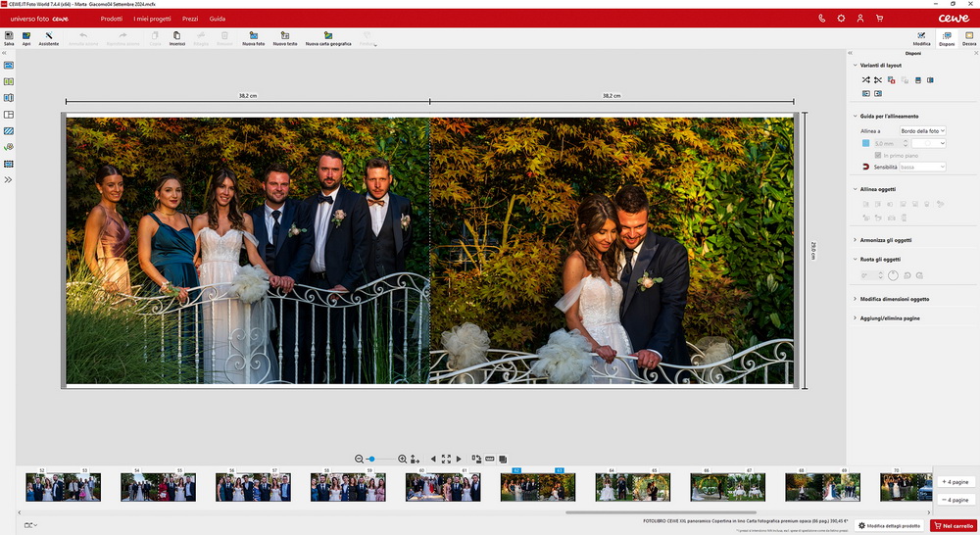Collapse right panel with double chevron
This screenshot has height=535, width=980.
click(x=850, y=53)
